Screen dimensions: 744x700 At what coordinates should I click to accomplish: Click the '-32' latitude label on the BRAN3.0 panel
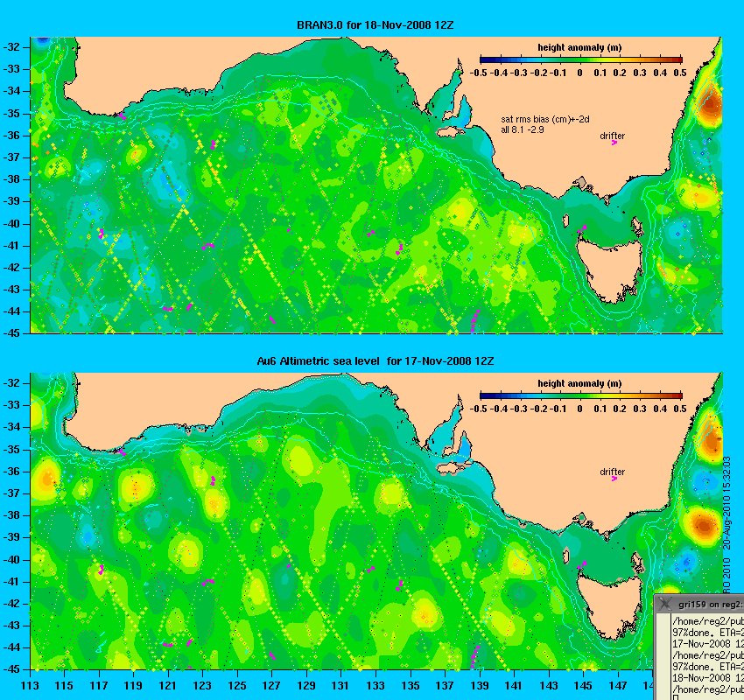11,47
